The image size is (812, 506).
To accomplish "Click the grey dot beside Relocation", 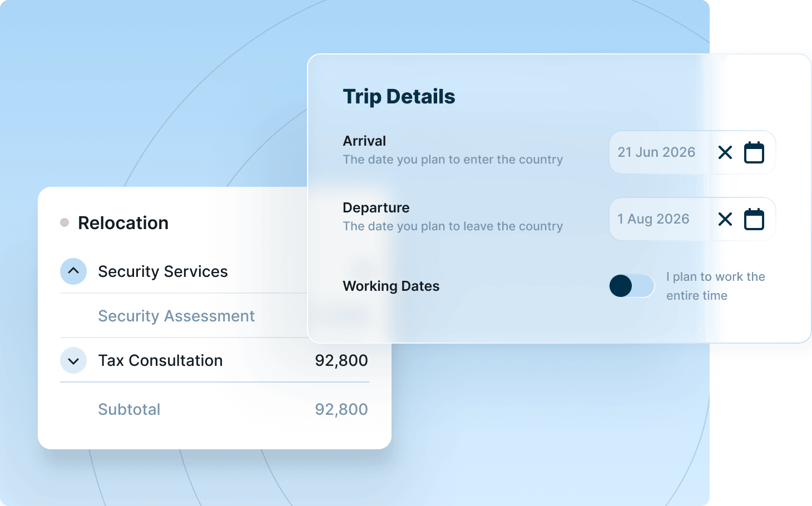I will coord(65,222).
